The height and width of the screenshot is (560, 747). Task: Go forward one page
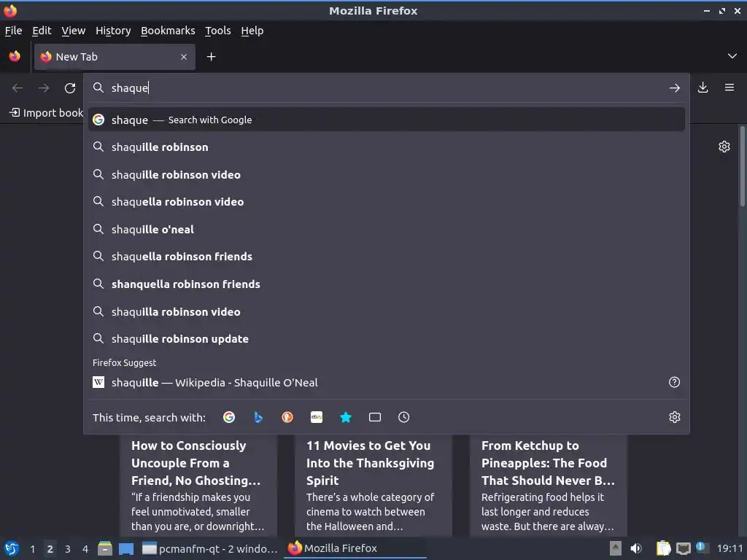pyautogui.click(x=44, y=88)
